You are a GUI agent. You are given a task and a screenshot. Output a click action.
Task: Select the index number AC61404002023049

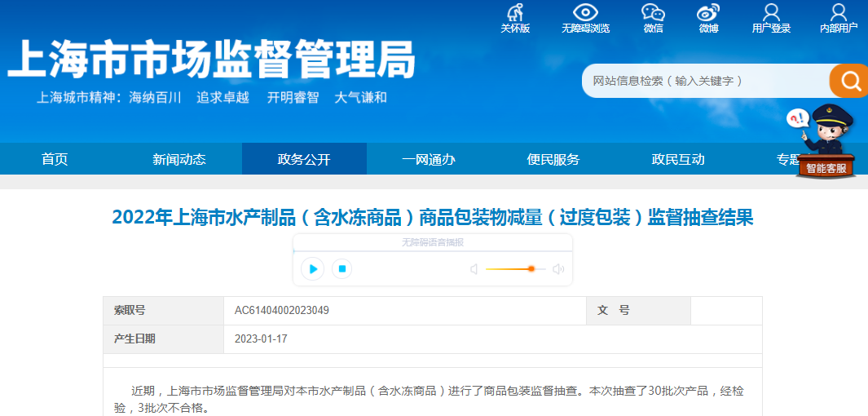click(282, 310)
